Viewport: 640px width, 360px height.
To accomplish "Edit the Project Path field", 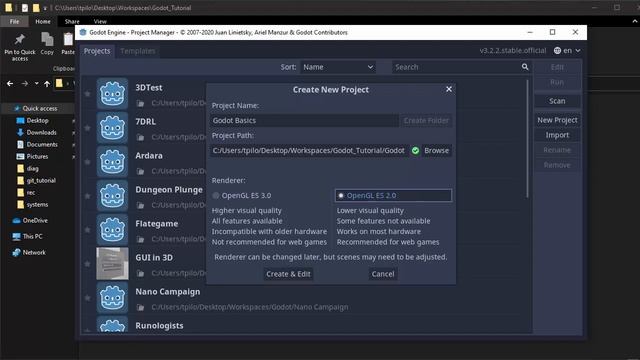I will coord(309,151).
